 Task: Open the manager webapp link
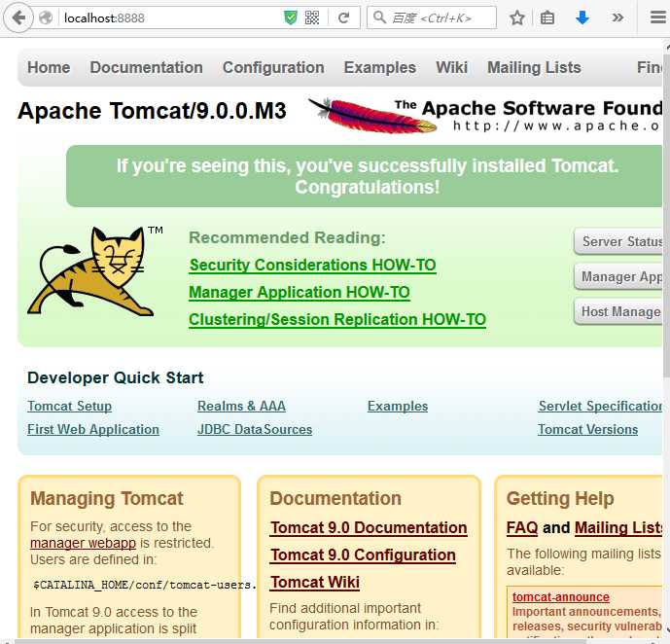(x=83, y=543)
